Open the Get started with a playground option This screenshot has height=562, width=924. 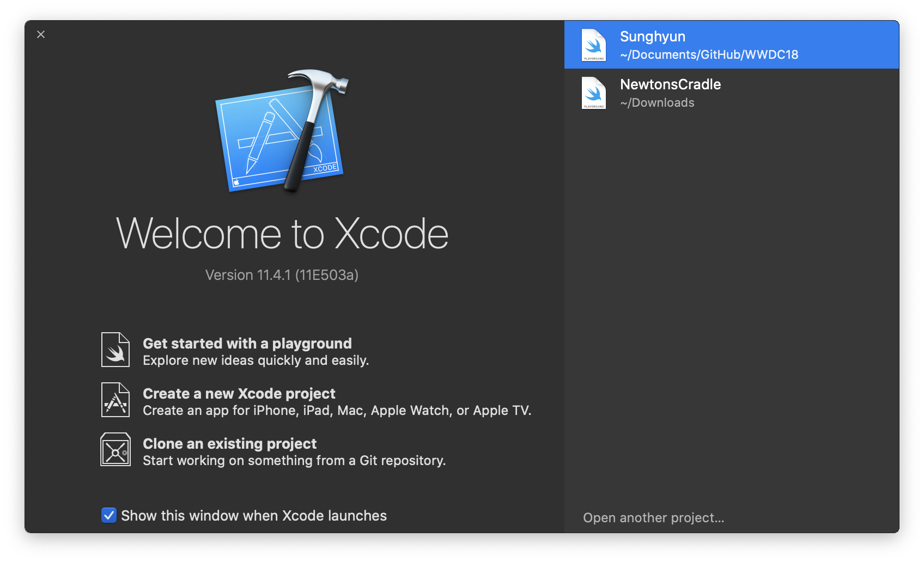point(247,344)
